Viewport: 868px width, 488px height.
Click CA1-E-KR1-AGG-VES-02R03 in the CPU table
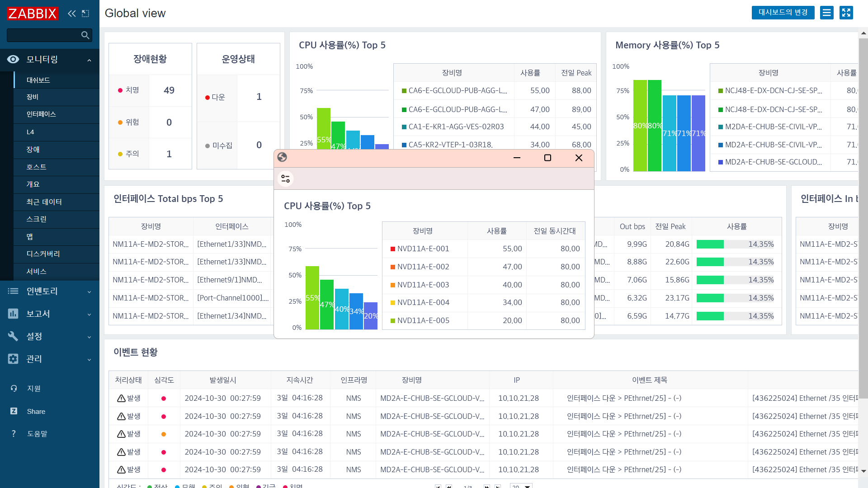coord(456,127)
